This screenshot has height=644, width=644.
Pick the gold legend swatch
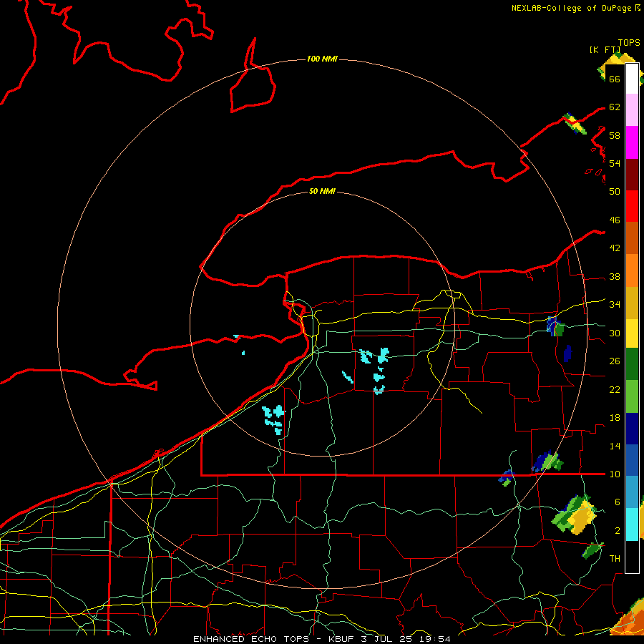coord(632,303)
